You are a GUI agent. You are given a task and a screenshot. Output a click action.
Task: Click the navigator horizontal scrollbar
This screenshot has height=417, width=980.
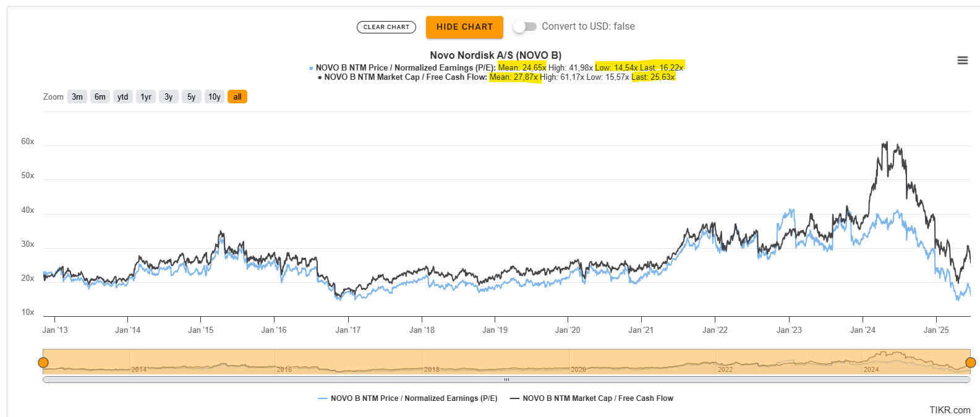pos(506,380)
